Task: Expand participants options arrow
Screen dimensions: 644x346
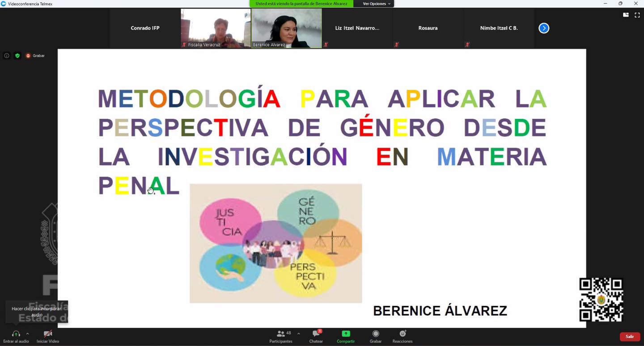Action: point(299,333)
